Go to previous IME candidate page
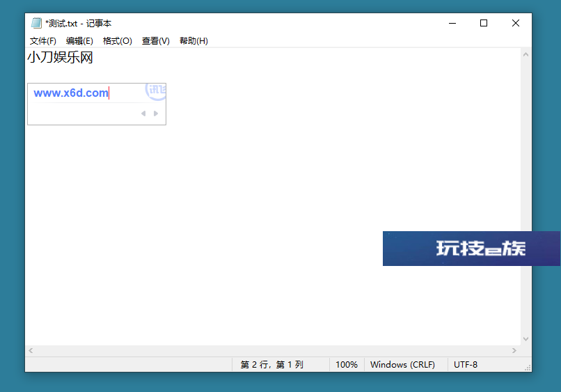Viewport: 561px width, 392px height. 143,113
